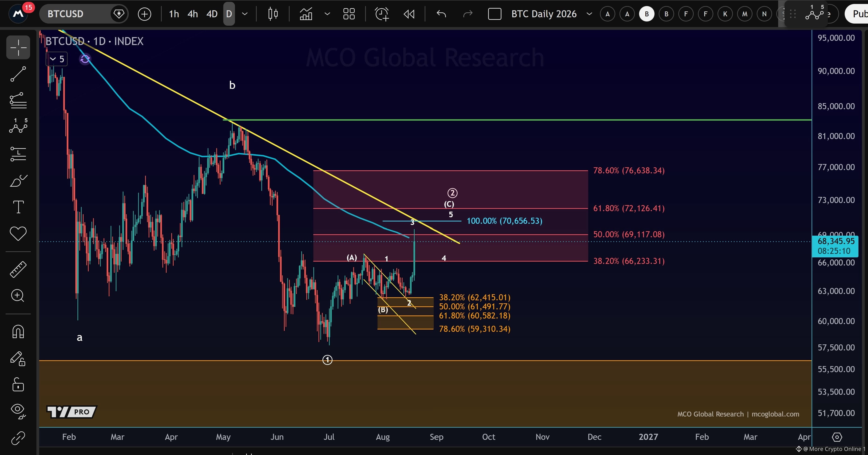This screenshot has height=455, width=868.
Task: Switch to the 1h timeframe
Action: click(x=174, y=14)
